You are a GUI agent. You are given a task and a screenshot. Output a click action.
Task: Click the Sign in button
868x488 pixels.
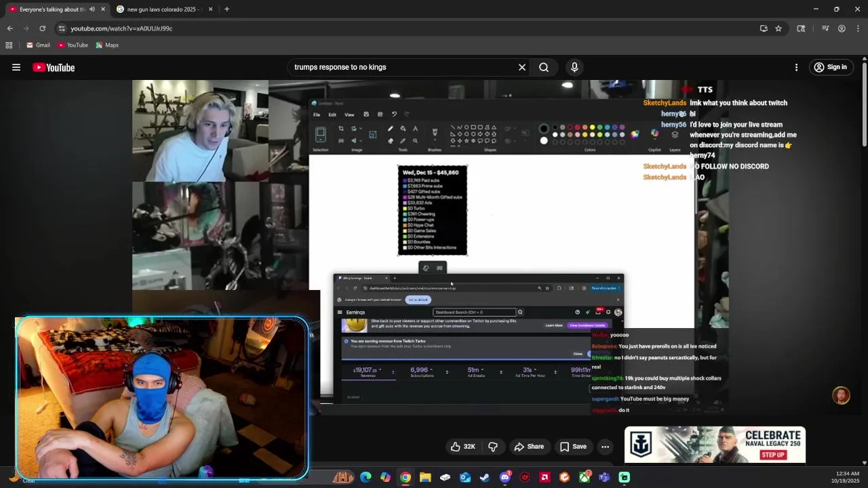pos(830,67)
